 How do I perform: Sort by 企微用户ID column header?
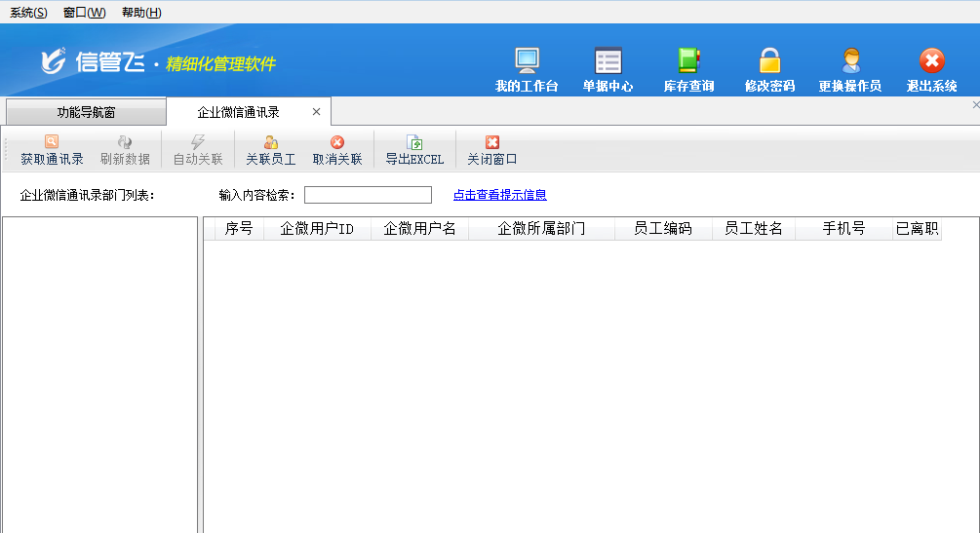coord(317,229)
